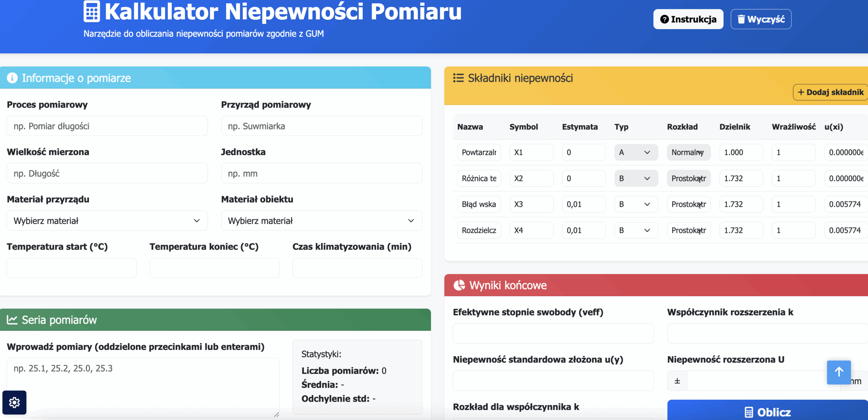Click Temperatura start input field
The width and height of the screenshot is (868, 420).
point(72,268)
